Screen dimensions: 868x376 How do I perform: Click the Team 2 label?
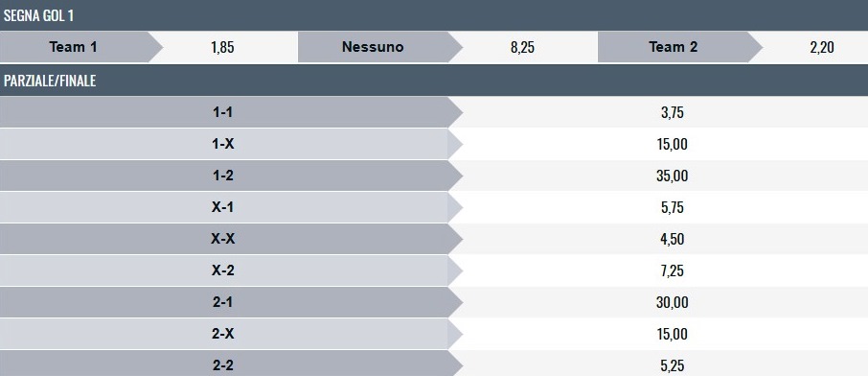673,47
